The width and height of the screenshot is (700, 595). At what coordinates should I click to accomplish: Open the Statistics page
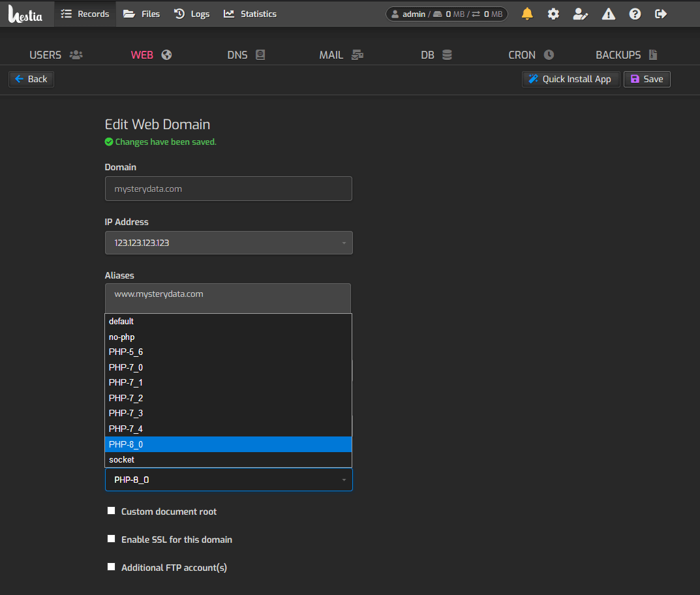point(250,13)
